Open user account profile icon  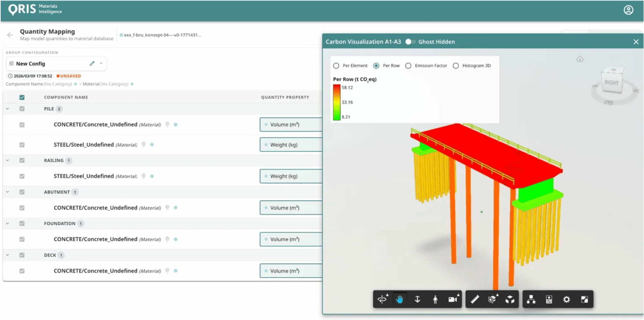pos(628,10)
